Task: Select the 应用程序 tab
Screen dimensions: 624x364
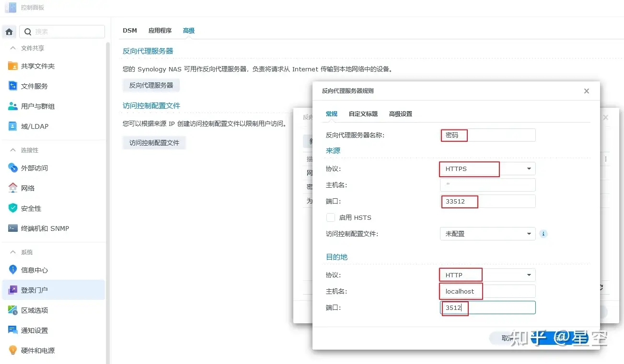Action: (x=160, y=31)
